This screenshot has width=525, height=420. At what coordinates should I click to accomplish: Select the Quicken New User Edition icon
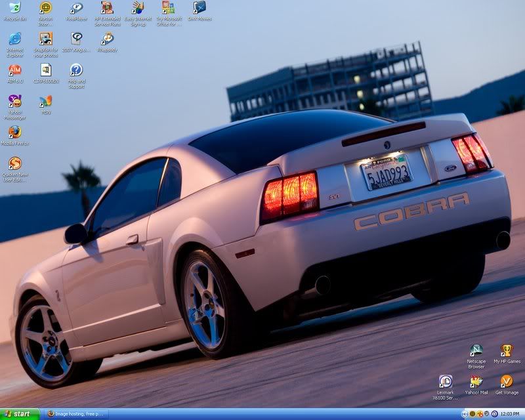tap(14, 164)
